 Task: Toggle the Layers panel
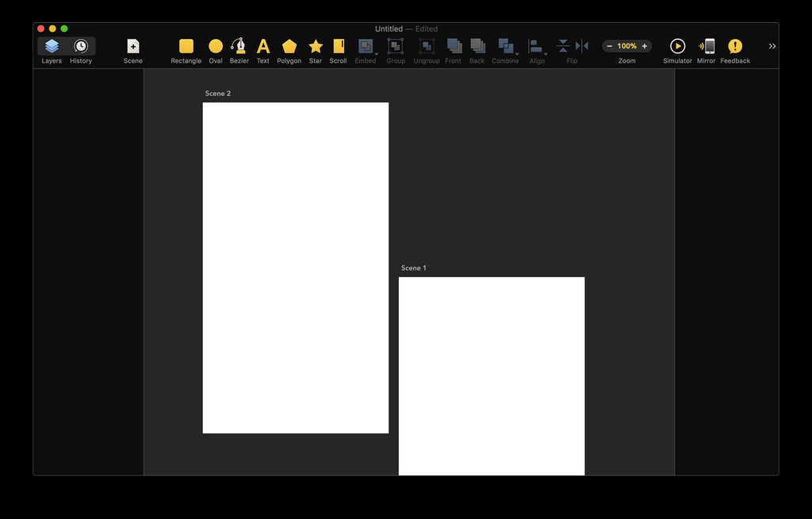point(52,47)
